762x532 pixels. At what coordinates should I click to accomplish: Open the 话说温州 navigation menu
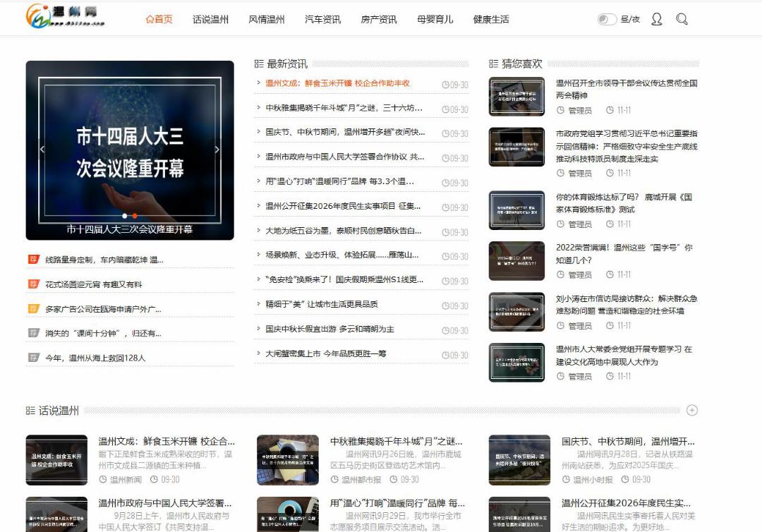pos(210,19)
